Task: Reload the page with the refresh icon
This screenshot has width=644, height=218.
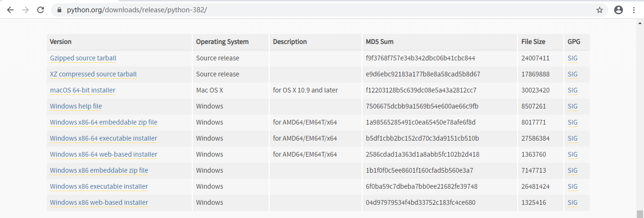Action: pos(41,10)
